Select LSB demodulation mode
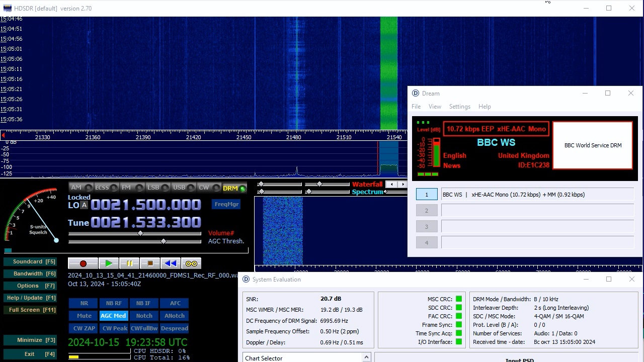 157,188
